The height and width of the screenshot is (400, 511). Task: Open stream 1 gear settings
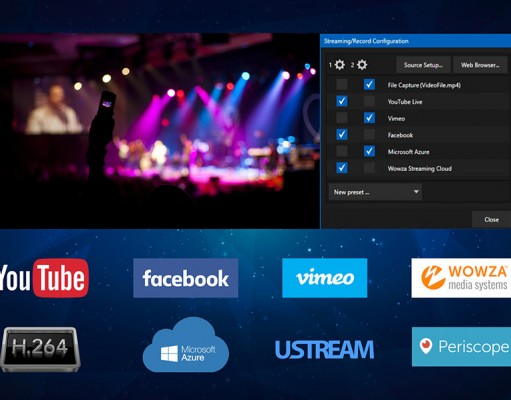pos(340,65)
